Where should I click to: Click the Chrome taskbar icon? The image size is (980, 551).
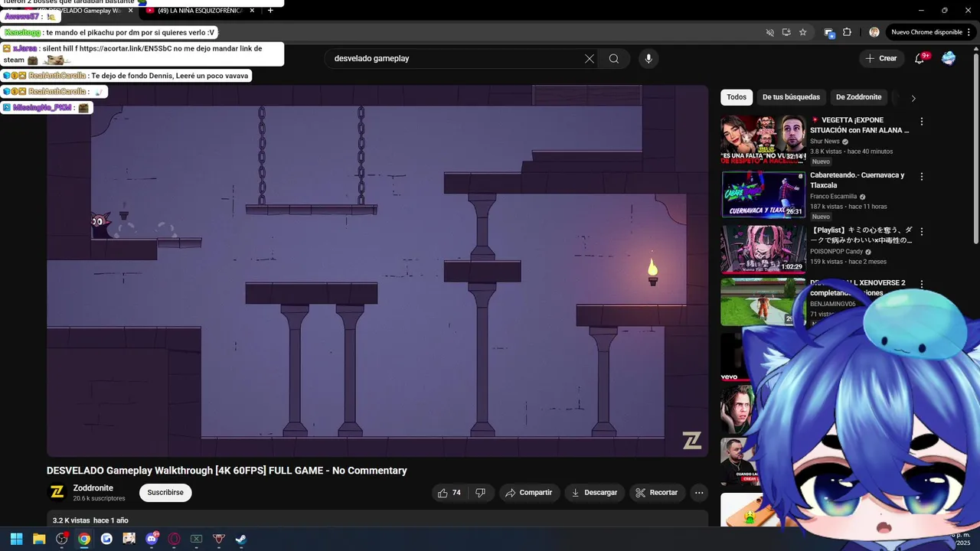84,539
